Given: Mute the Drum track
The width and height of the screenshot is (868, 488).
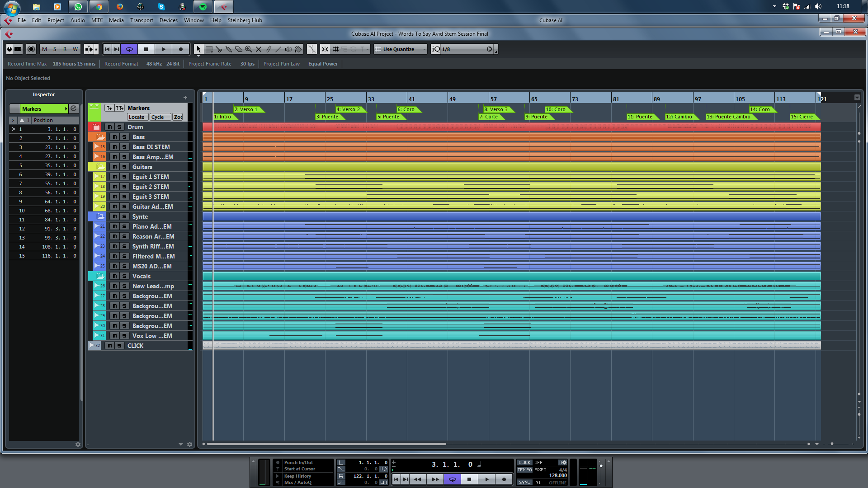Looking at the screenshot, I should (x=110, y=127).
